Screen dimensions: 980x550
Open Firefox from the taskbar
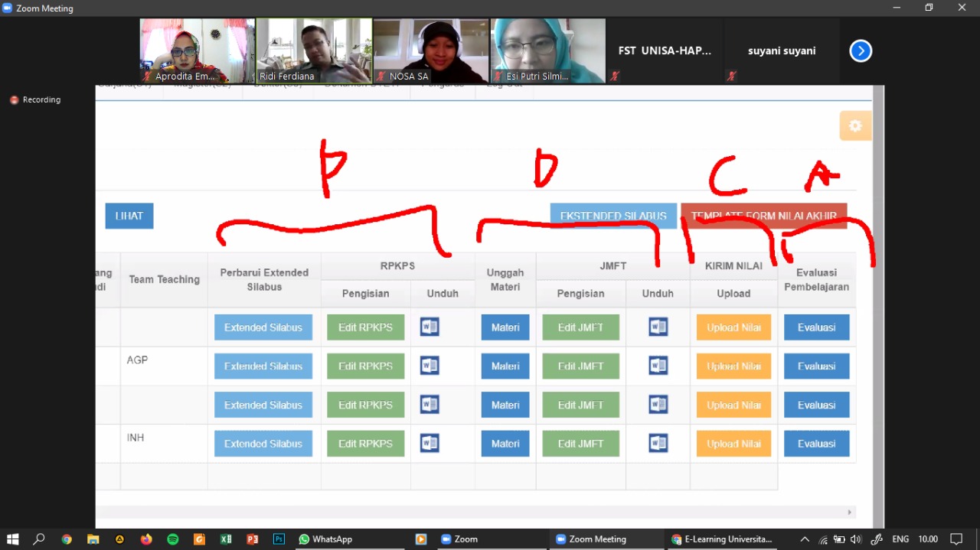point(146,539)
